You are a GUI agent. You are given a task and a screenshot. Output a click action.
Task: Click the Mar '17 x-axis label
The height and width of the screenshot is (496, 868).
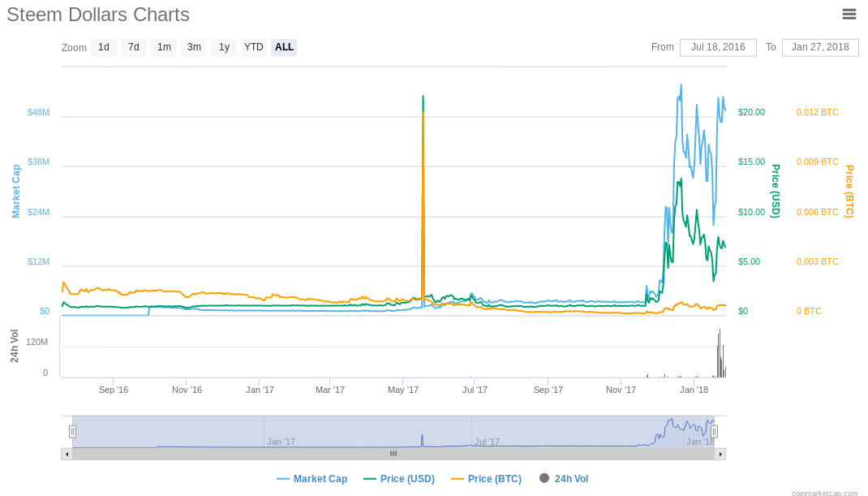coord(330,390)
